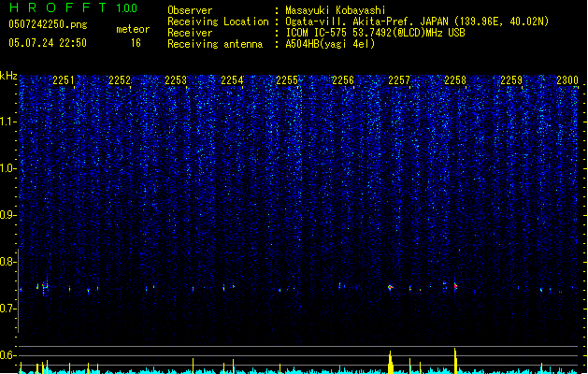Click the Receiving antenna label
Image resolution: width=588 pixels, height=374 pixels.
215,44
